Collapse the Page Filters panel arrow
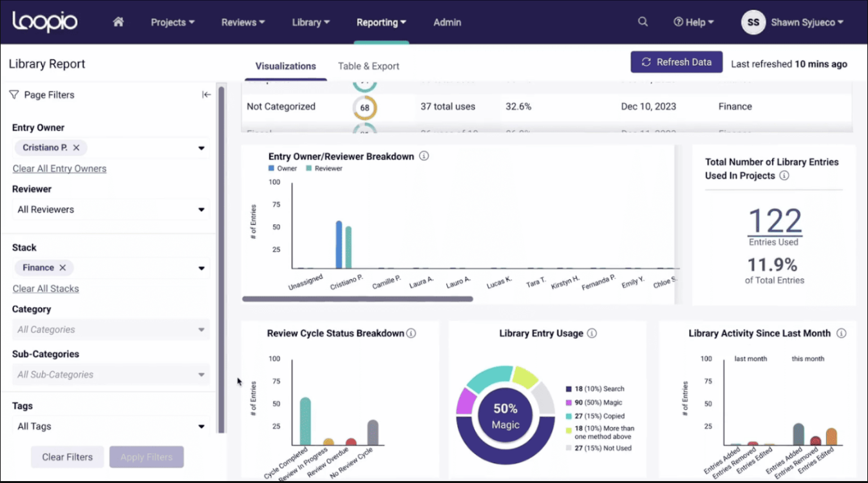The image size is (868, 483). point(206,95)
